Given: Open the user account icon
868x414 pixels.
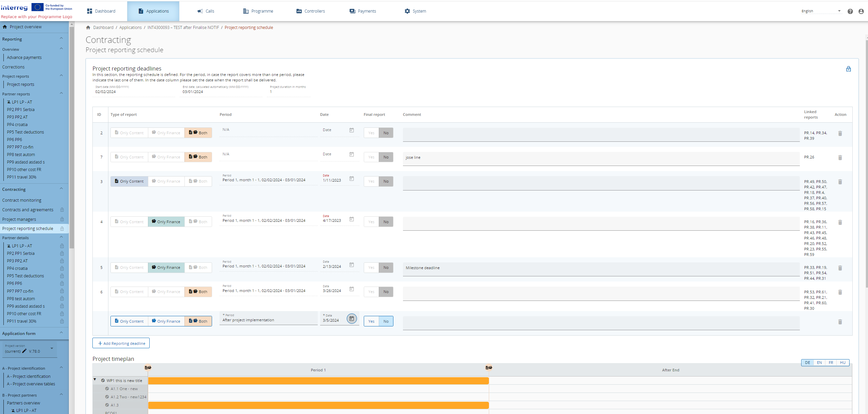Looking at the screenshot, I should [861, 11].
